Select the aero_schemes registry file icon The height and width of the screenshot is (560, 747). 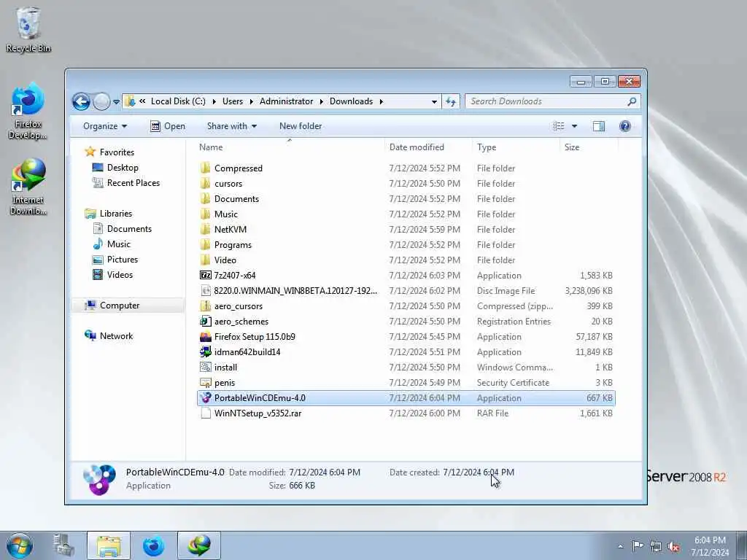click(x=205, y=322)
